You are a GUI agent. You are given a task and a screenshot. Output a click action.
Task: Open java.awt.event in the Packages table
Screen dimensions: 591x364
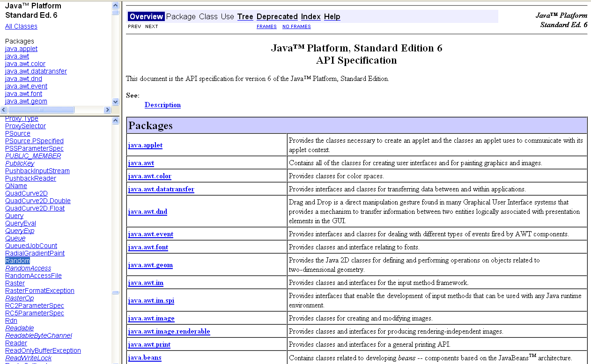click(151, 234)
